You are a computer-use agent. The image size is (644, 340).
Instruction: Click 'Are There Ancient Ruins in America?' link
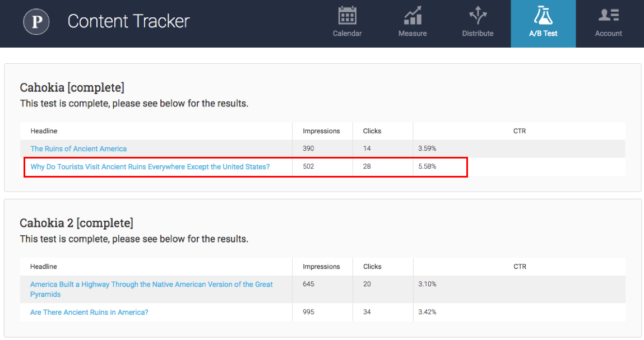pyautogui.click(x=89, y=313)
